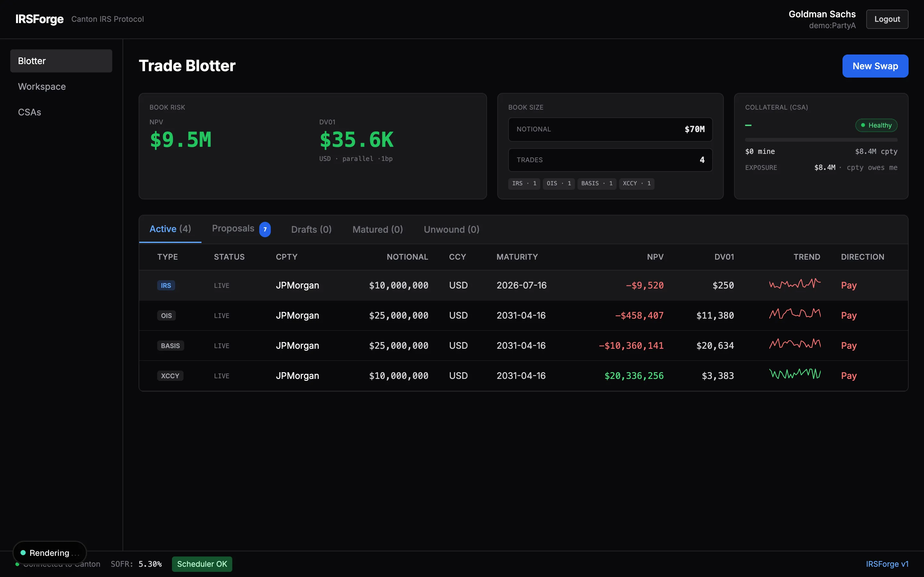924x577 pixels.
Task: Click the green dot on the Rendering toast
Action: 23,553
